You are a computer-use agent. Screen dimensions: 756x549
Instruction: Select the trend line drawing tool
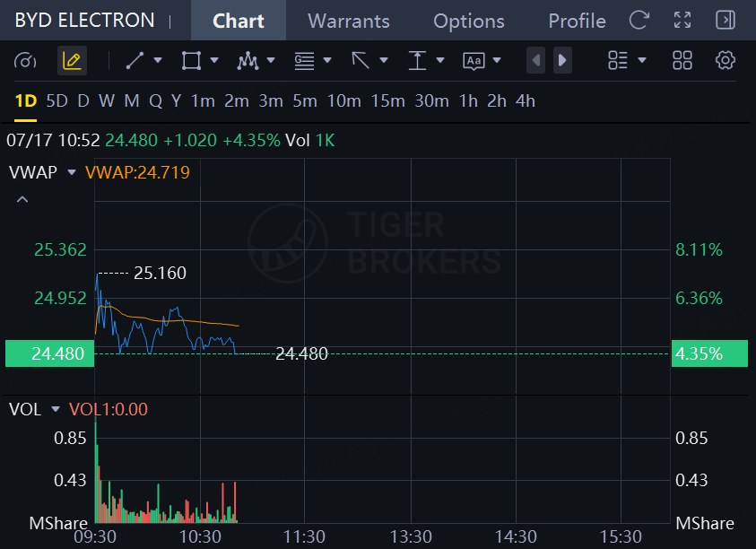point(135,61)
